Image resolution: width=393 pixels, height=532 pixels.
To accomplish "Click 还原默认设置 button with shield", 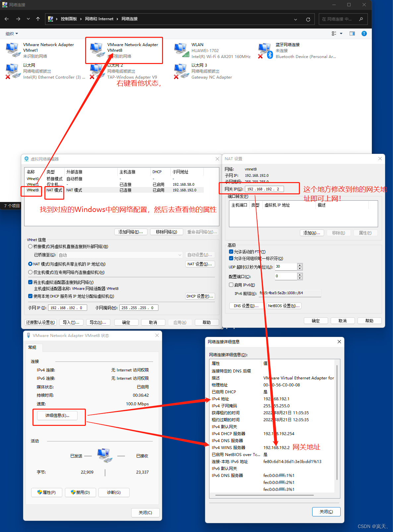I will (x=40, y=322).
